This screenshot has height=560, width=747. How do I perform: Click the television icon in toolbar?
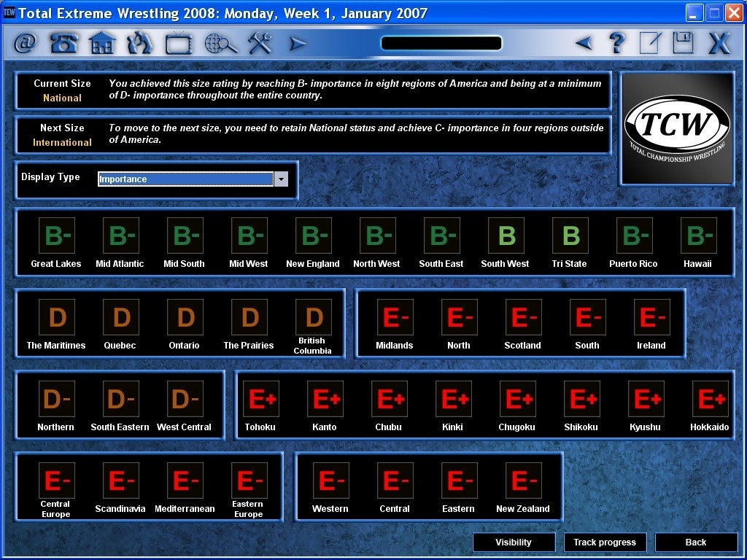178,44
